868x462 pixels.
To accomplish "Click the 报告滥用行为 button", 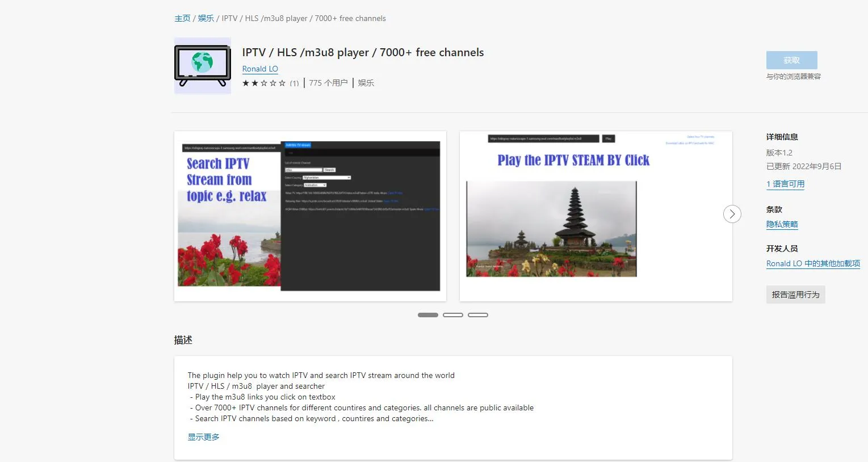I will point(795,295).
